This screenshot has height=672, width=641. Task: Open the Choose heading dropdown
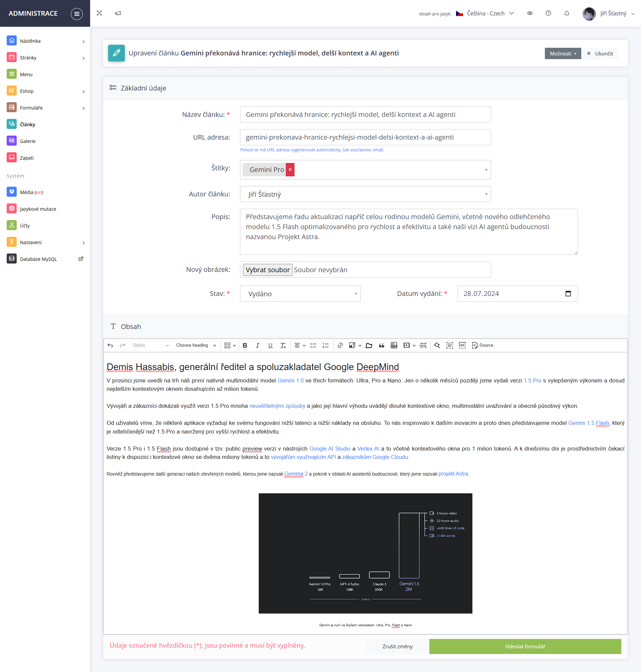click(x=196, y=345)
